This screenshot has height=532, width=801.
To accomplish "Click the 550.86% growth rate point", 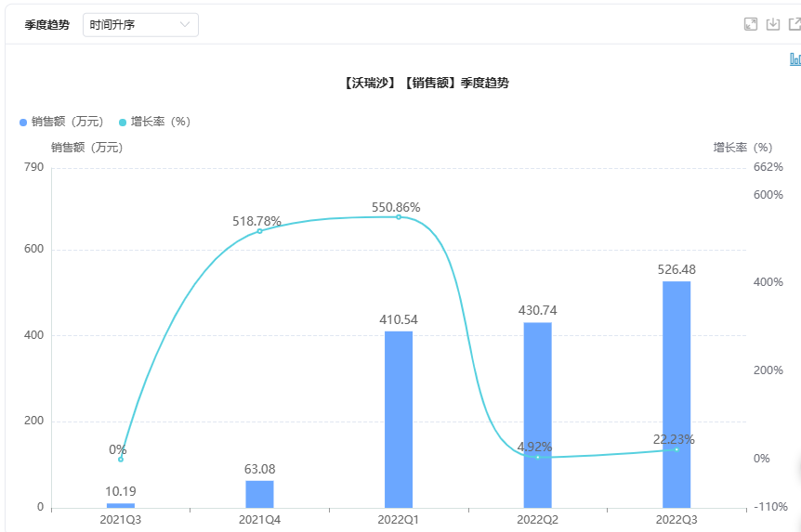I will point(399,217).
